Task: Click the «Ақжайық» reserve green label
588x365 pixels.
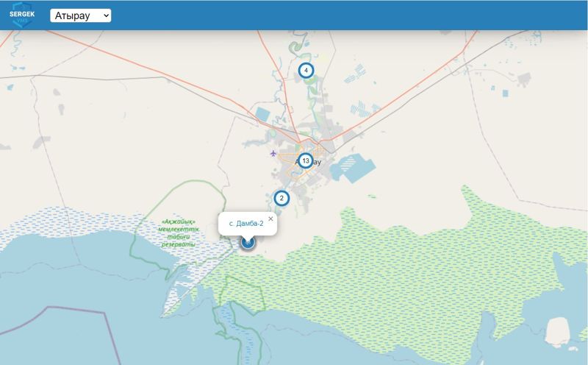Action: pos(179,233)
